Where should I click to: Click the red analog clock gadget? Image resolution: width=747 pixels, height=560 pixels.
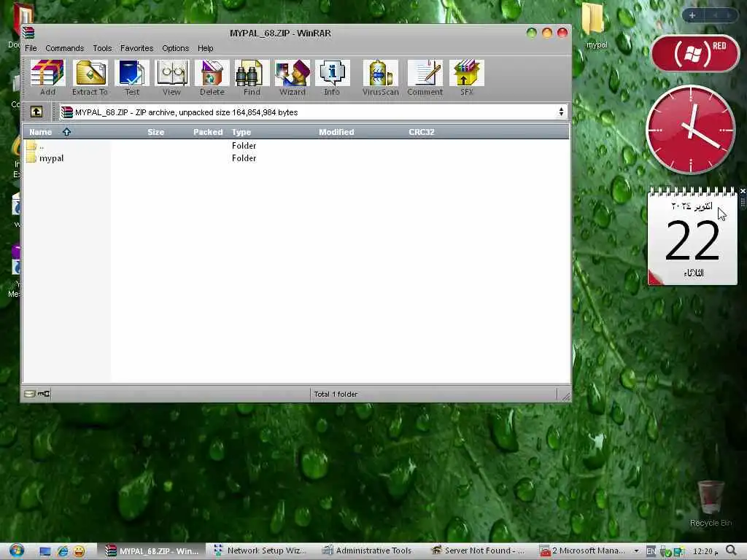point(690,130)
